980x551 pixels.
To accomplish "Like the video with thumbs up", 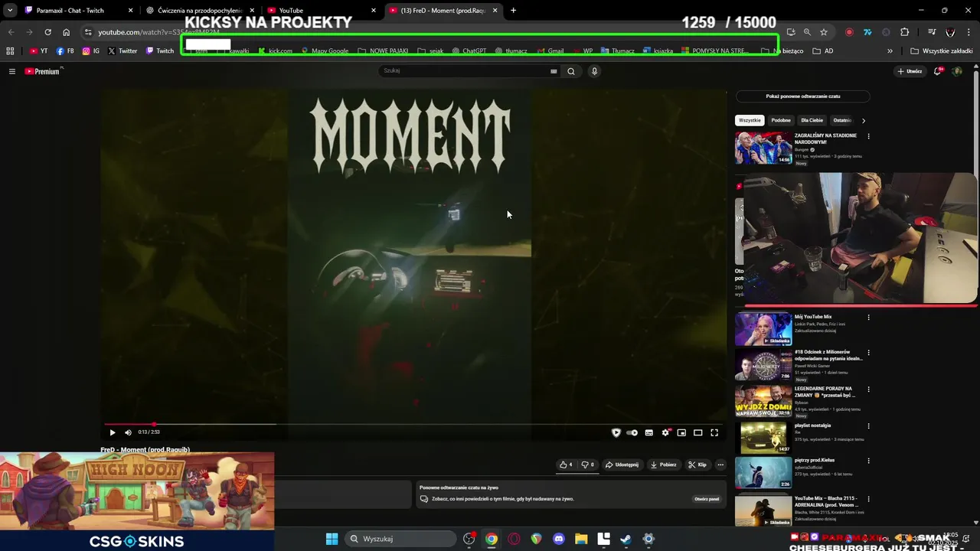I will 566,465.
